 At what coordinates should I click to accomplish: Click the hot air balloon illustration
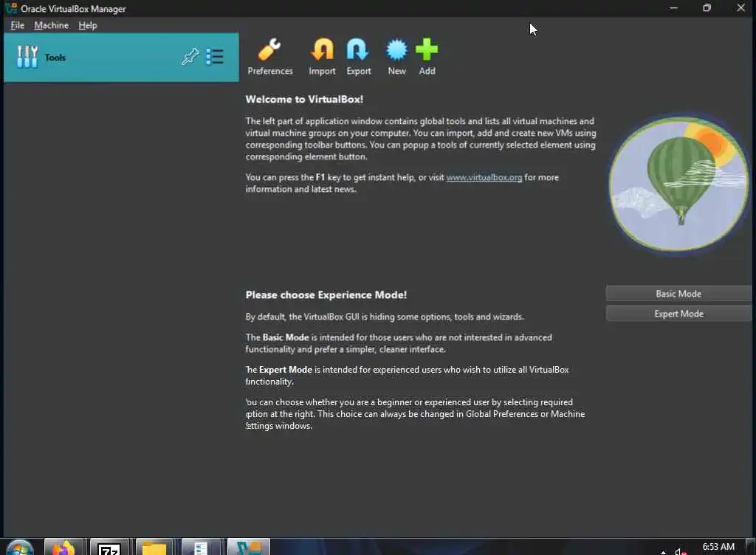tap(679, 184)
